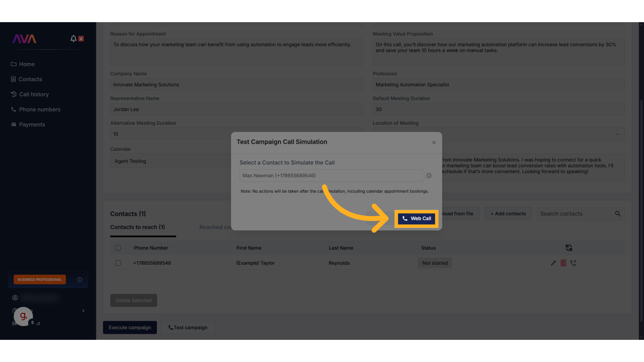Viewport: 644px width, 362px height.
Task: Click the red trash icon in contact row
Action: tap(563, 263)
